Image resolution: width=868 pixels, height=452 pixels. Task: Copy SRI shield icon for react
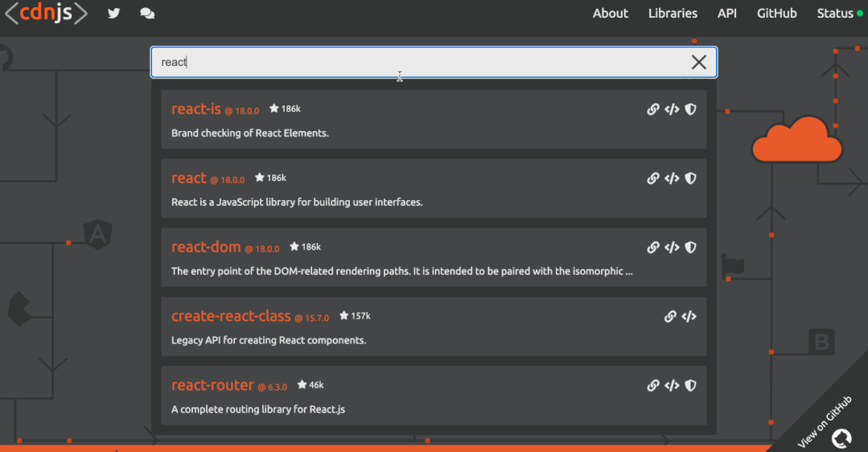(x=690, y=178)
